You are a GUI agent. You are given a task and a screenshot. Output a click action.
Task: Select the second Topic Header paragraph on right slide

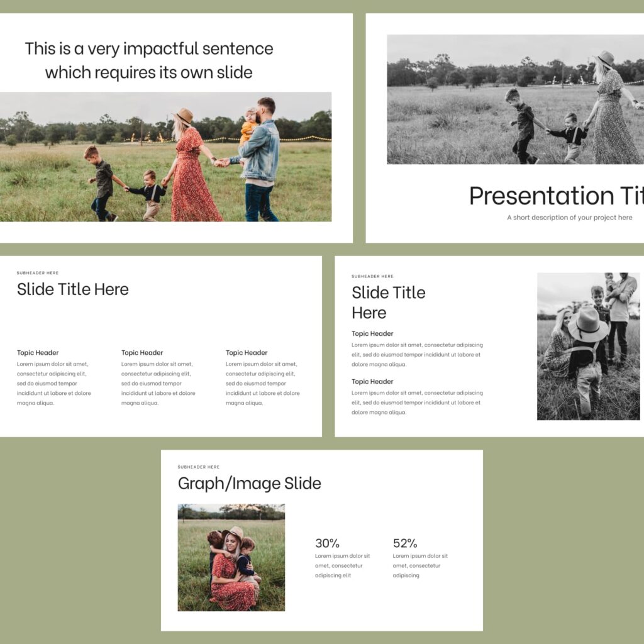(x=416, y=403)
